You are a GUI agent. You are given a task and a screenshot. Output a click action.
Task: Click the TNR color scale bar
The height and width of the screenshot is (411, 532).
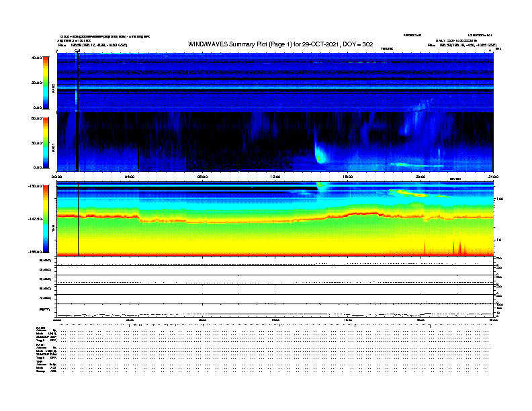(46, 219)
